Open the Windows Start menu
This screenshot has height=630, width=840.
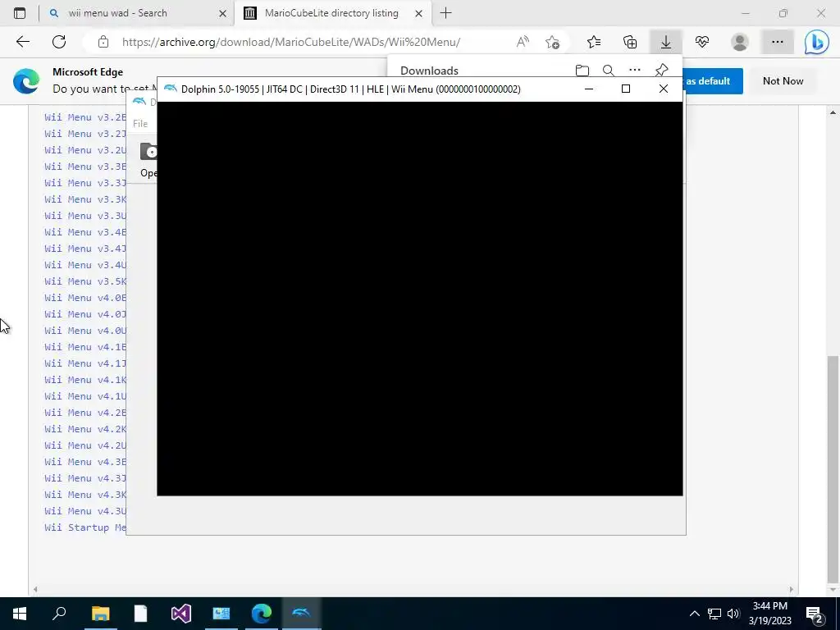tap(20, 614)
